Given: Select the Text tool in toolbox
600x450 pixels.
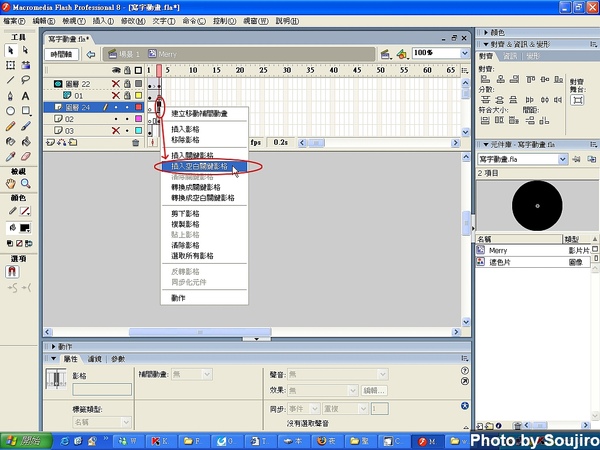Looking at the screenshot, I should (x=26, y=95).
